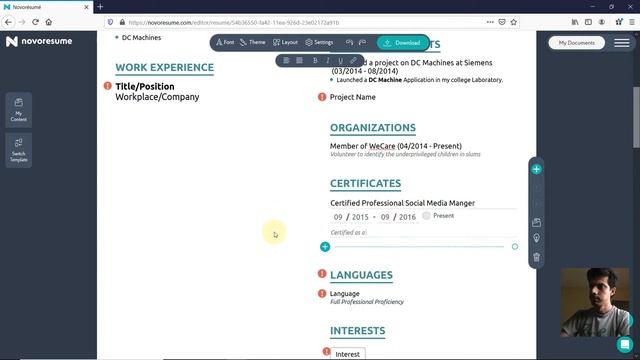Toggle bold formatting
Image resolution: width=640 pixels, height=360 pixels.
315,60
